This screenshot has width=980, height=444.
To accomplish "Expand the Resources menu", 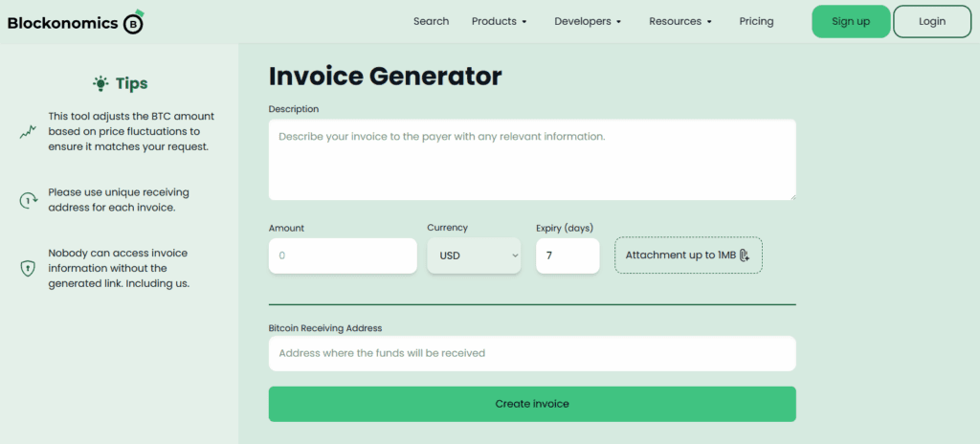I will pos(680,21).
